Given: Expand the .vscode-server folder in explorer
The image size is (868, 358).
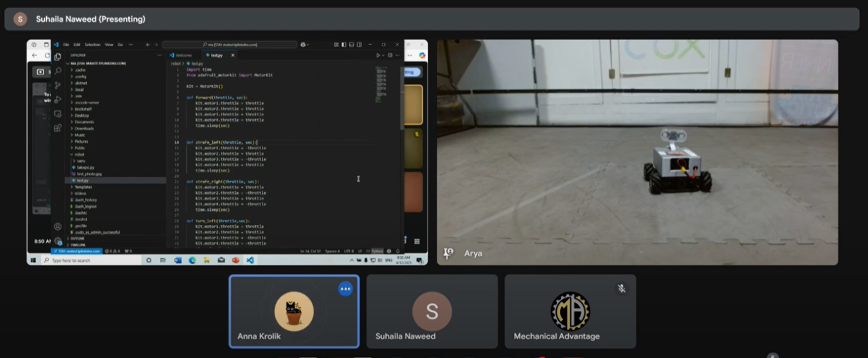Looking at the screenshot, I should click(115, 102).
